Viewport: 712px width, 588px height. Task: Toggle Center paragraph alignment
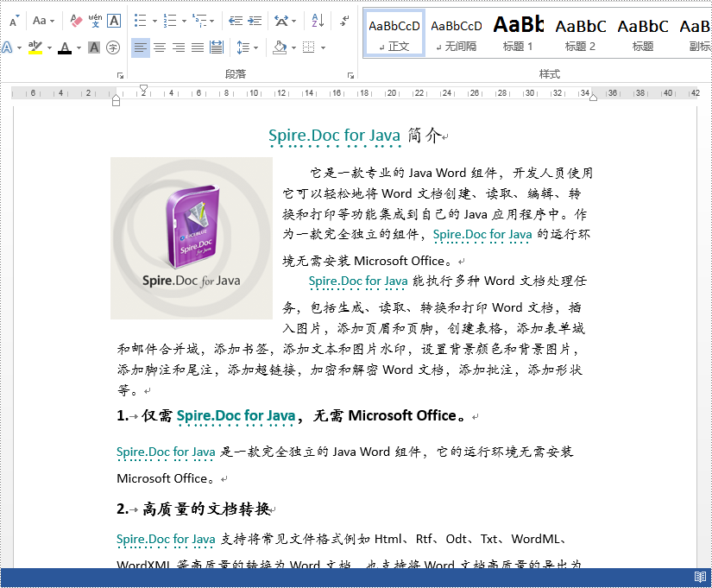(160, 47)
